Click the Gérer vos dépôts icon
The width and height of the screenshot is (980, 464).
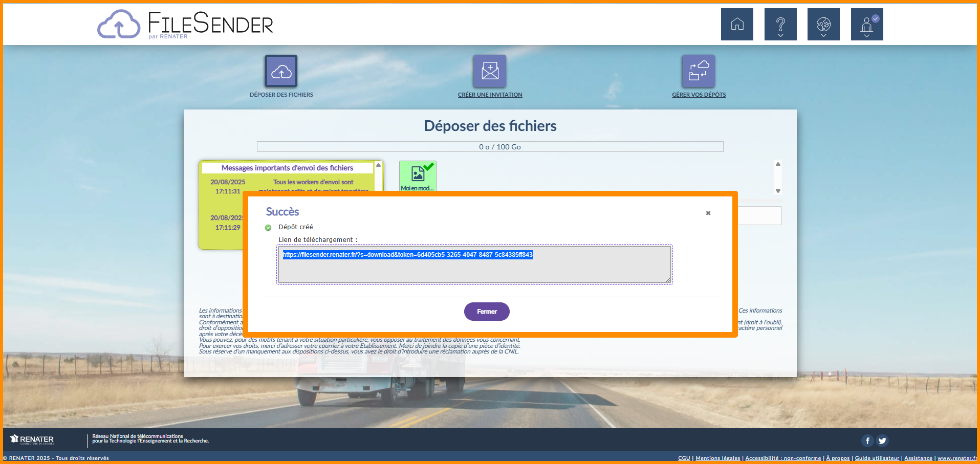699,71
